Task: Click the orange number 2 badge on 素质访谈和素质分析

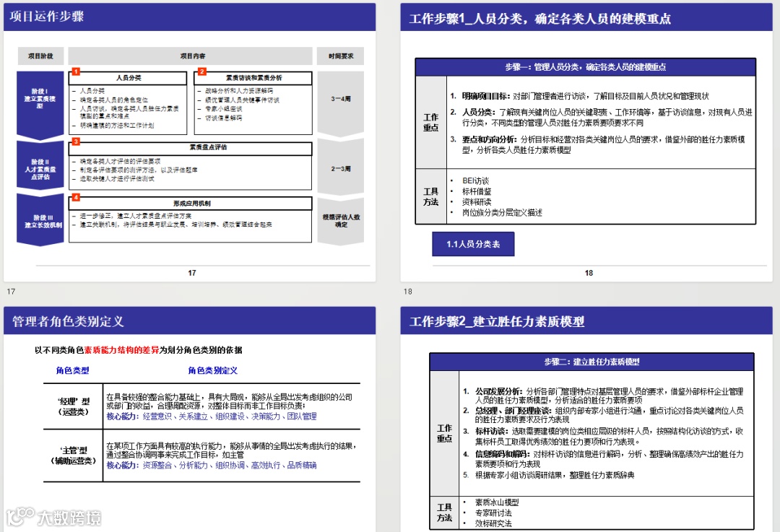Action: pyautogui.click(x=202, y=71)
